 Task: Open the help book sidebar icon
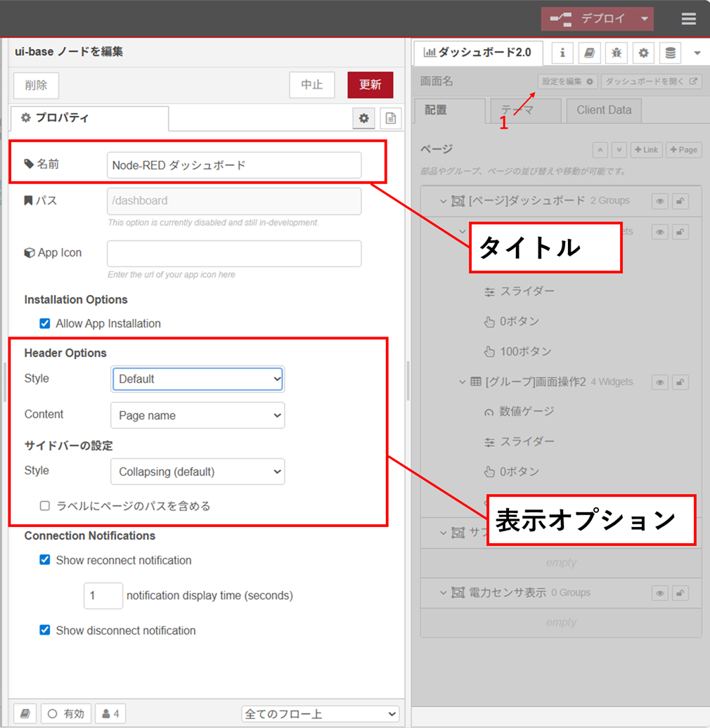coord(589,53)
